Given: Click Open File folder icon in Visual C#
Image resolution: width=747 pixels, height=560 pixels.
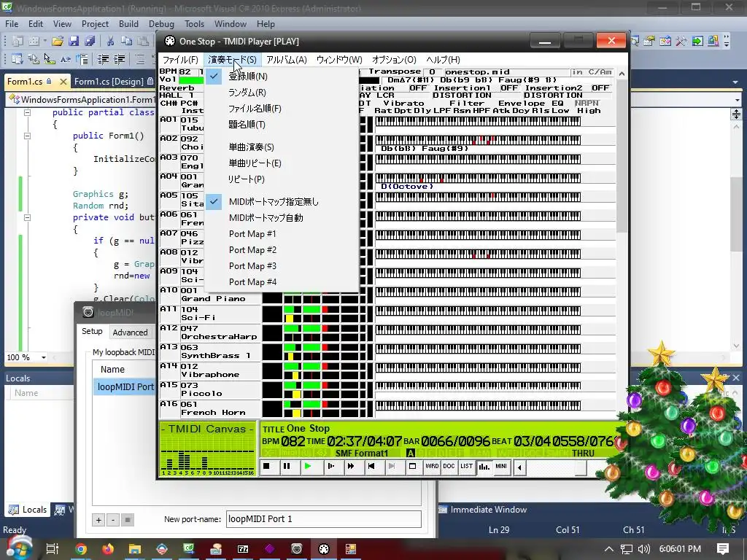Looking at the screenshot, I should coord(58,42).
